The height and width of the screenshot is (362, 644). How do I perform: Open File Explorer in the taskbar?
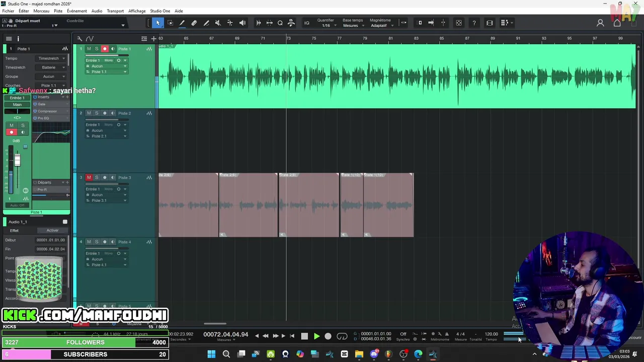[359, 354]
